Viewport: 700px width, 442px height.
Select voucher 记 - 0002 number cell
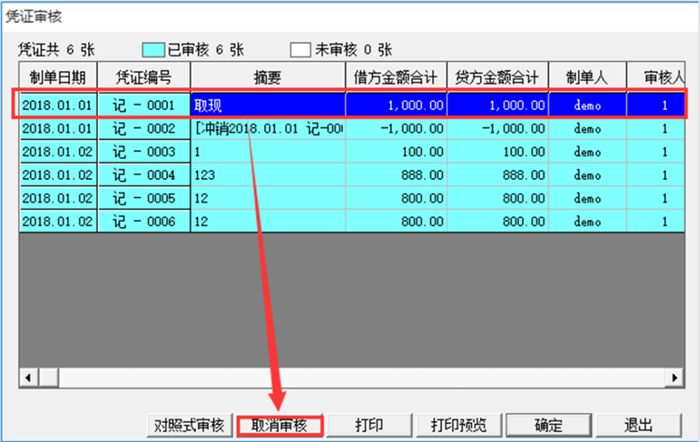[144, 129]
